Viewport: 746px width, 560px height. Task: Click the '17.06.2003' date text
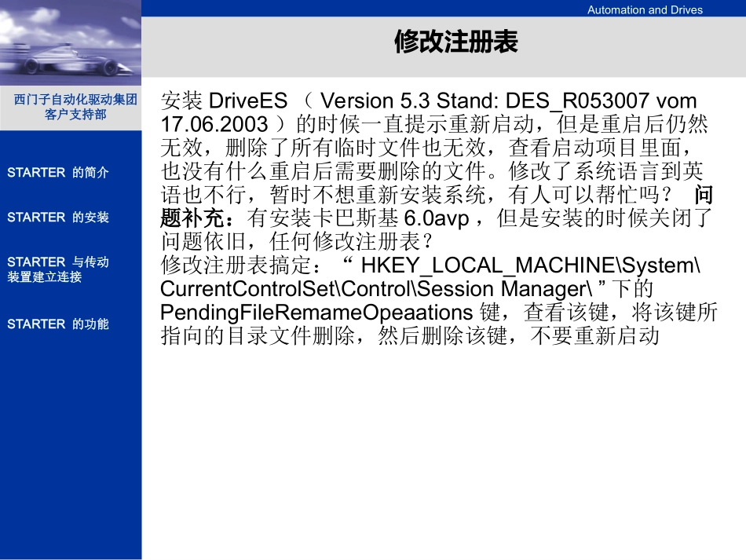(214, 125)
